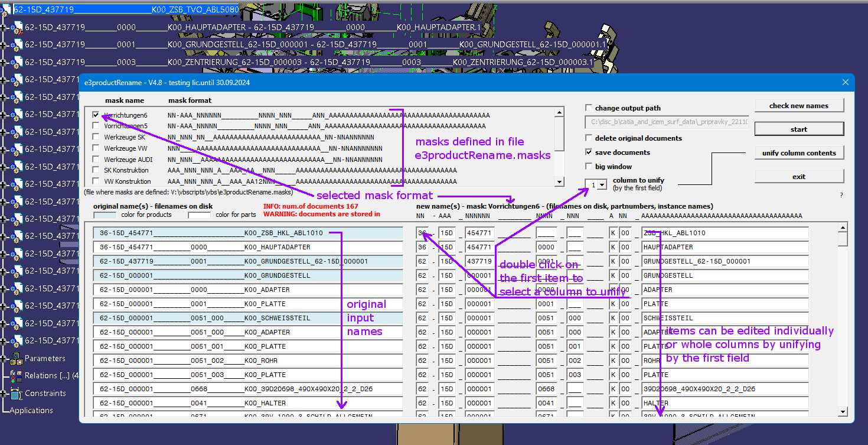Click the names list scrollbar thumb
This screenshot has height=445, width=868.
point(843,239)
